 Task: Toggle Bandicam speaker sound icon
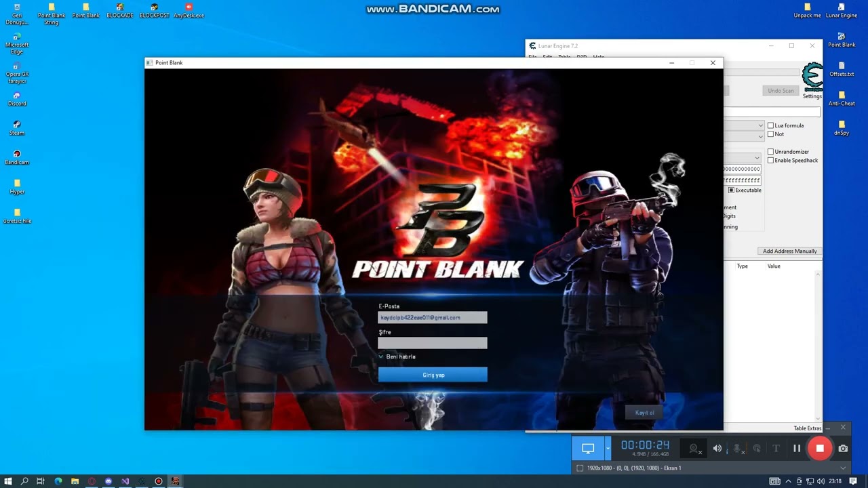click(717, 448)
